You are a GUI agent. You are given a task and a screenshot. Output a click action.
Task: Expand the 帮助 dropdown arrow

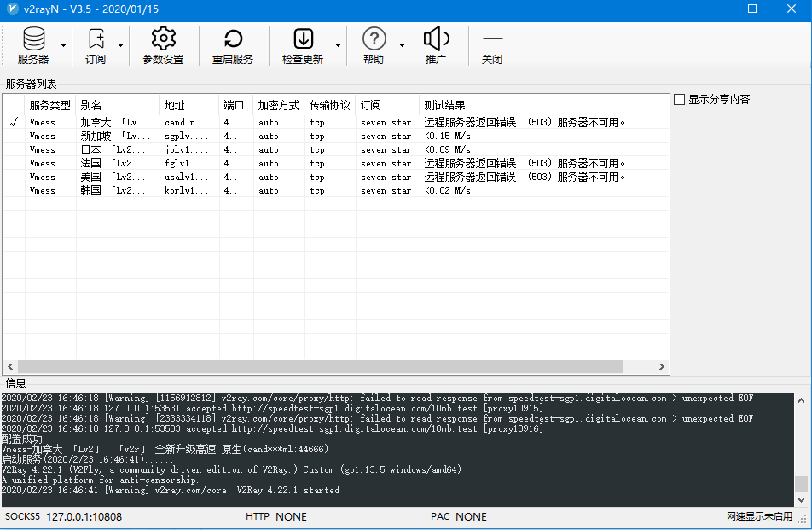pos(402,45)
